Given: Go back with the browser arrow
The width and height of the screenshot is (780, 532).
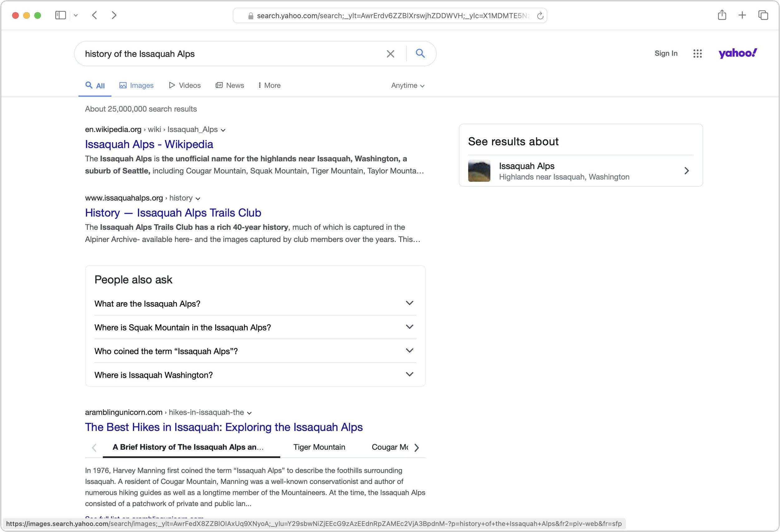Looking at the screenshot, I should point(95,15).
